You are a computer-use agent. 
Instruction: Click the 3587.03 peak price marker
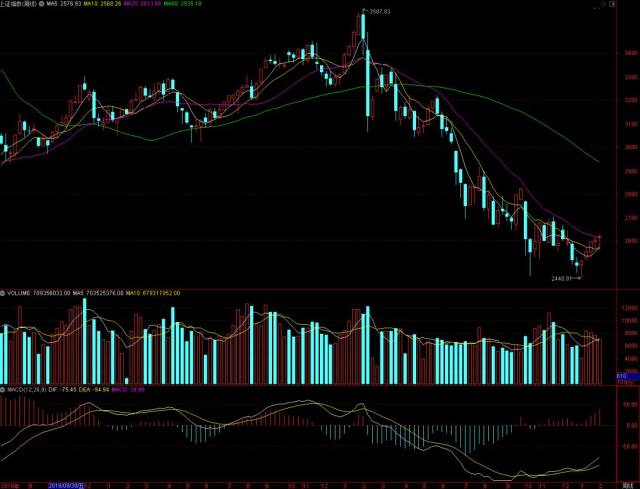[379, 11]
